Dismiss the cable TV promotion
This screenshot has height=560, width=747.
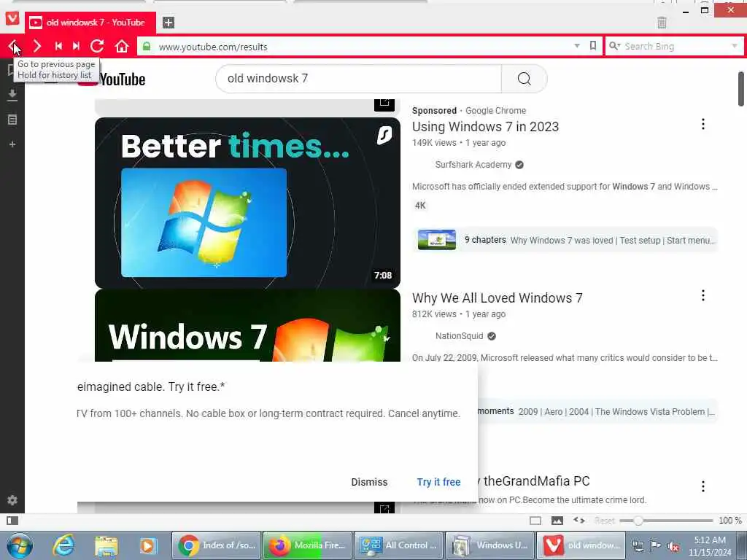[369, 482]
